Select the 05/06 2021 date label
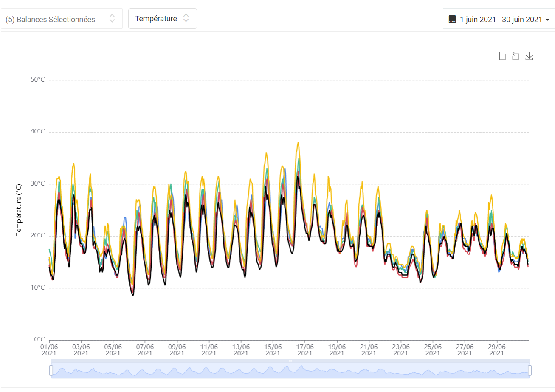 [x=113, y=350]
